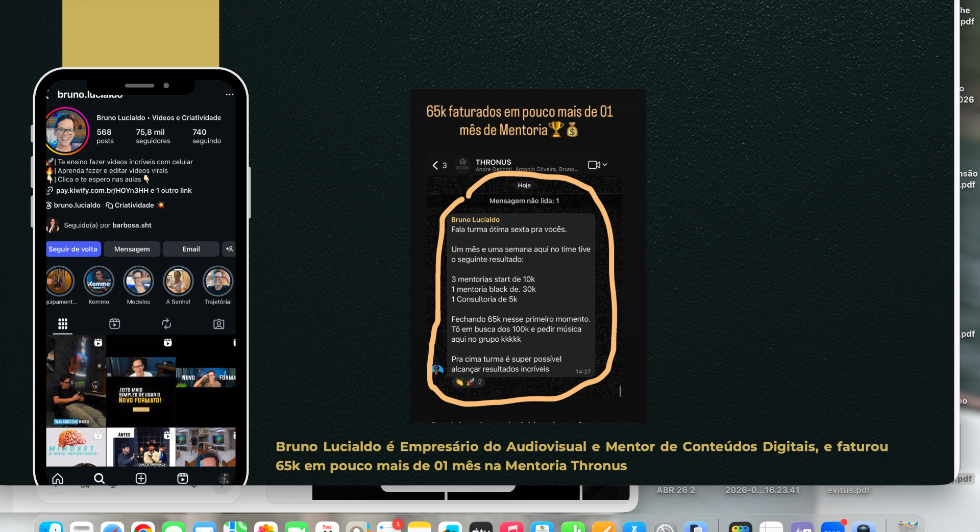Open the THRONUS group avatar
The width and height of the screenshot is (980, 532).
click(463, 165)
